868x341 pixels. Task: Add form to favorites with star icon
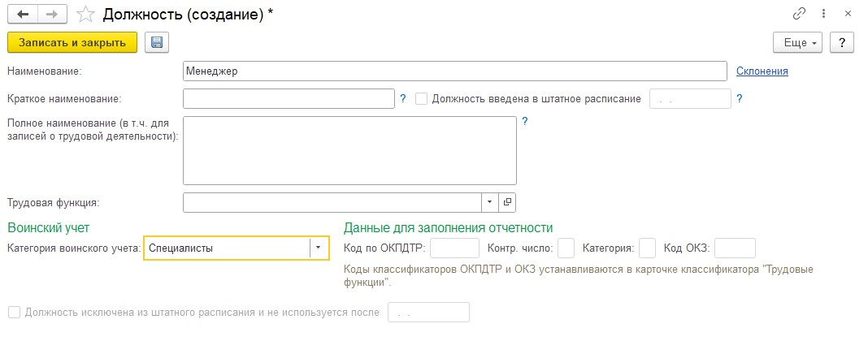coord(86,15)
